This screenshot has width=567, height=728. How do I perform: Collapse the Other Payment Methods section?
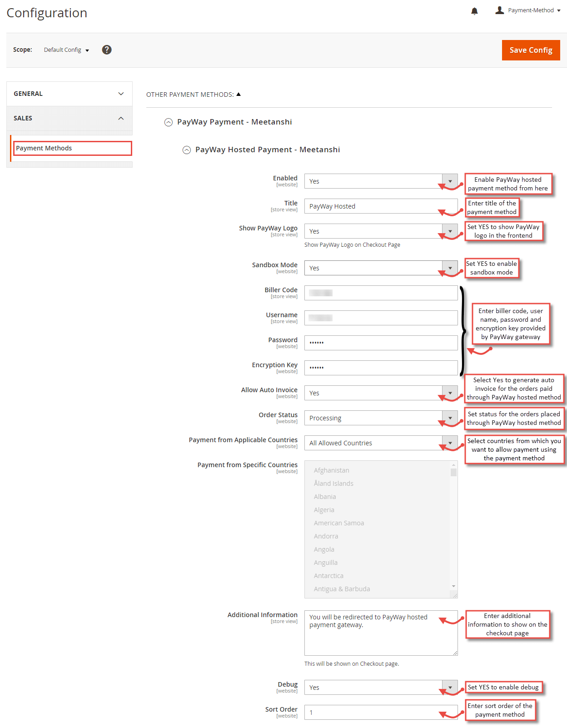194,95
